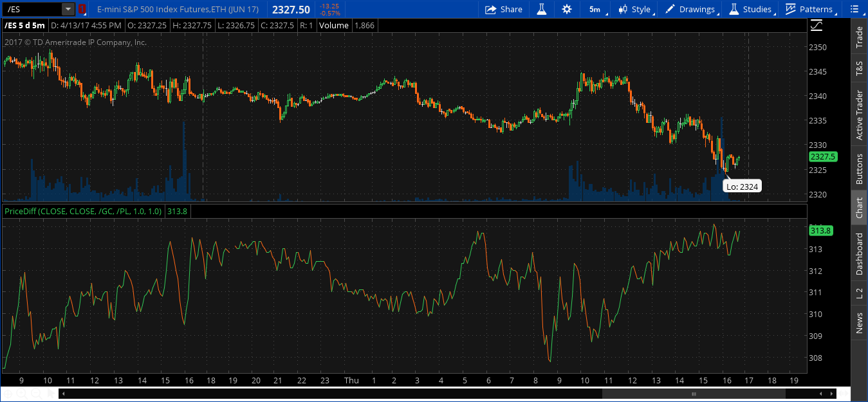Open the News side tab
Image resolution: width=868 pixels, height=402 pixels.
(859, 323)
